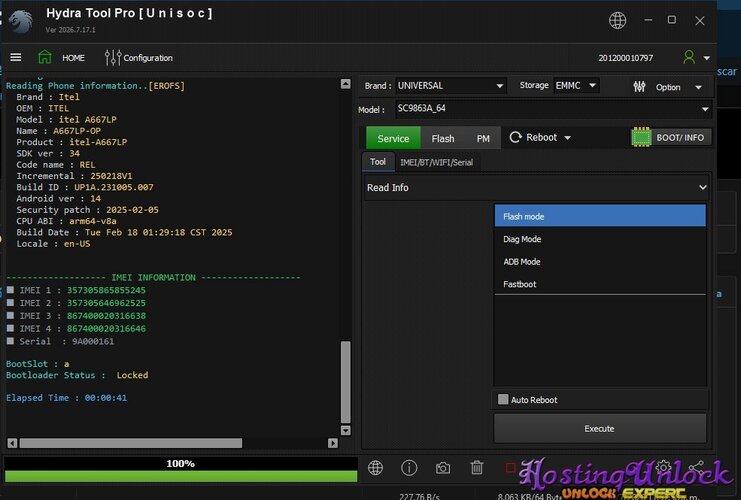
Task: Click the horizontal scrollbar thumb in log
Action: (131, 443)
